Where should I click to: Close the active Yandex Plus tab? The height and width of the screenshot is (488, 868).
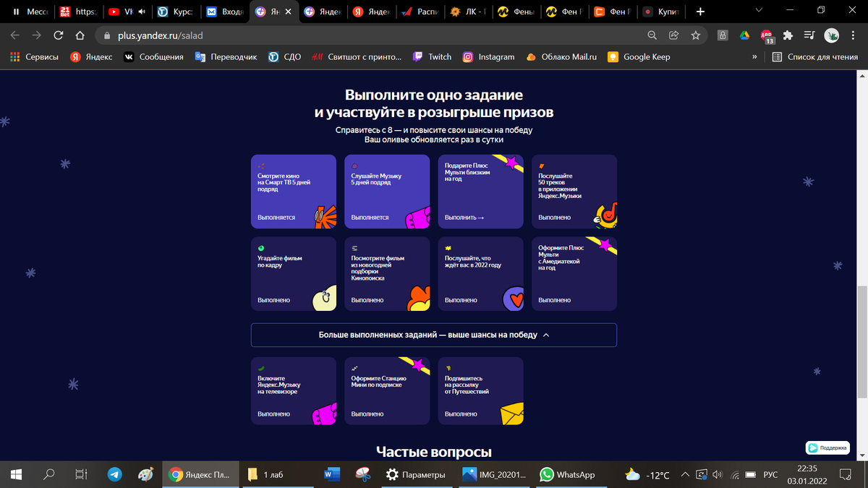pyautogui.click(x=289, y=12)
